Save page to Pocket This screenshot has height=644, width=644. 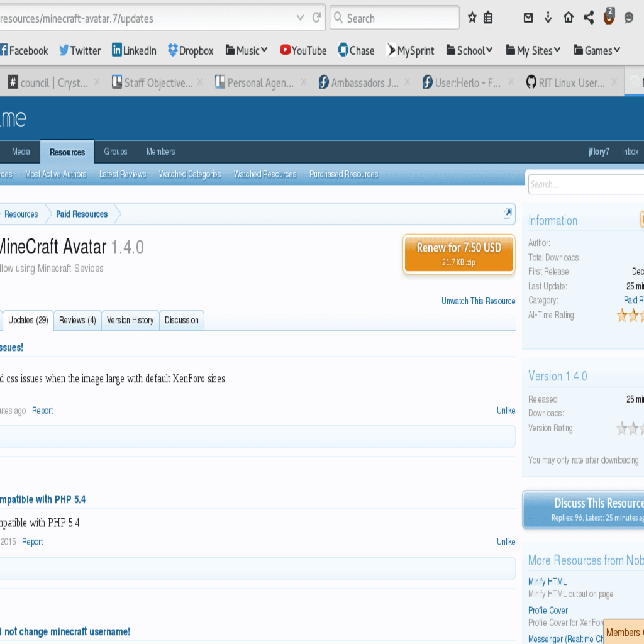pyautogui.click(x=528, y=18)
